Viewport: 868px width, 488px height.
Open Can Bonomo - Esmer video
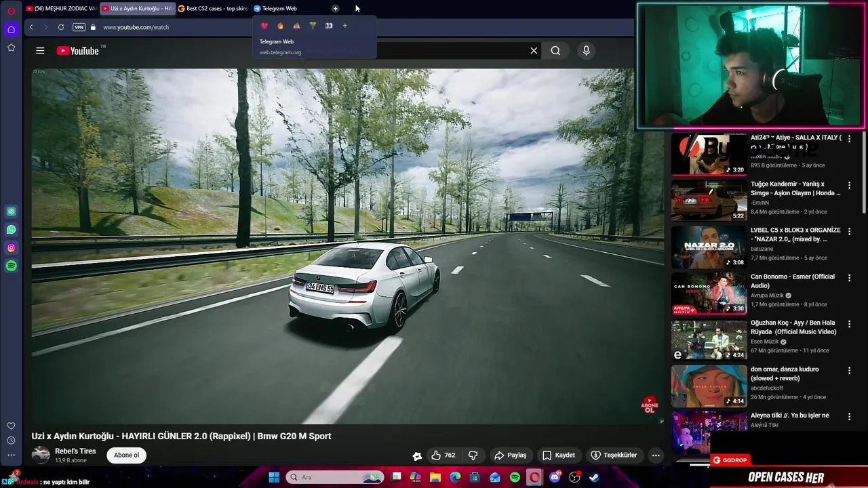point(793,281)
